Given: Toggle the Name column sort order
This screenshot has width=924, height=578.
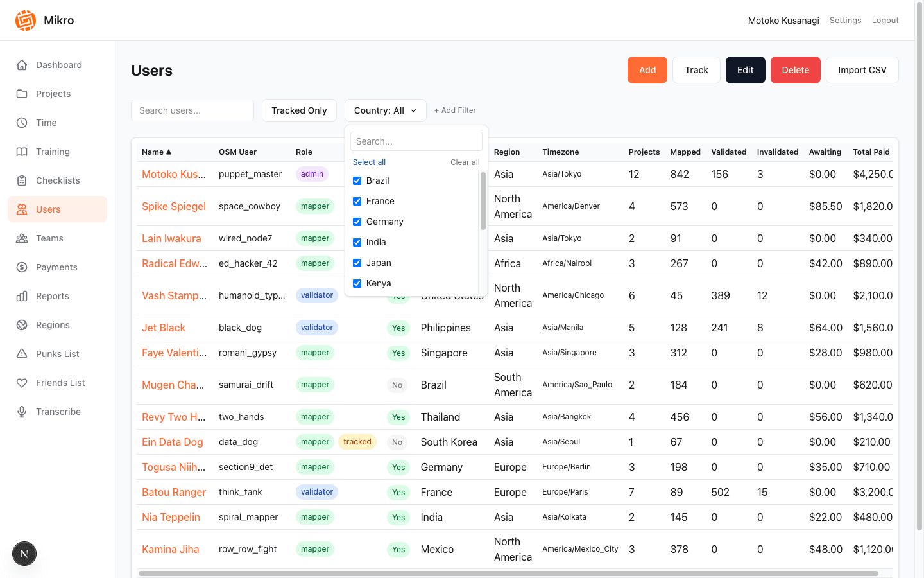Looking at the screenshot, I should click(x=157, y=152).
